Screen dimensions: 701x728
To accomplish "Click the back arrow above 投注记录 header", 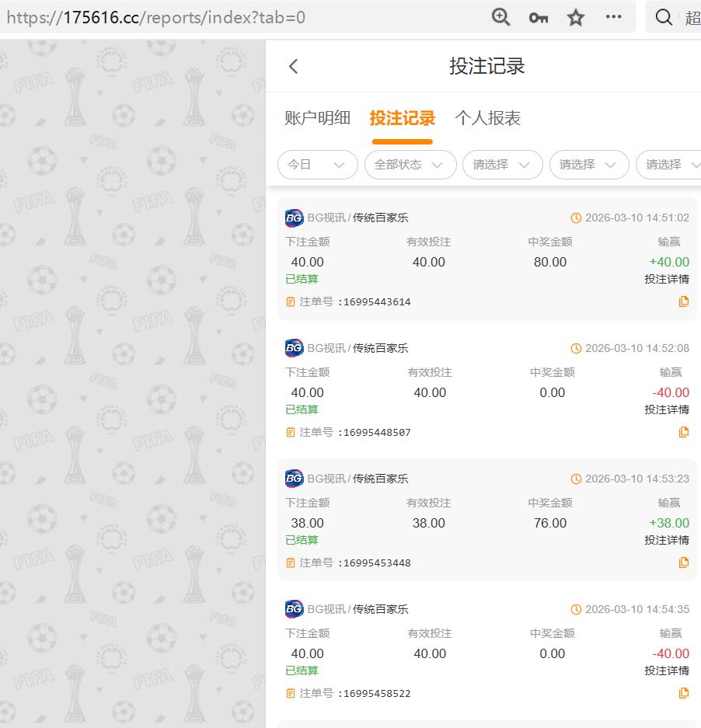I will point(293,66).
